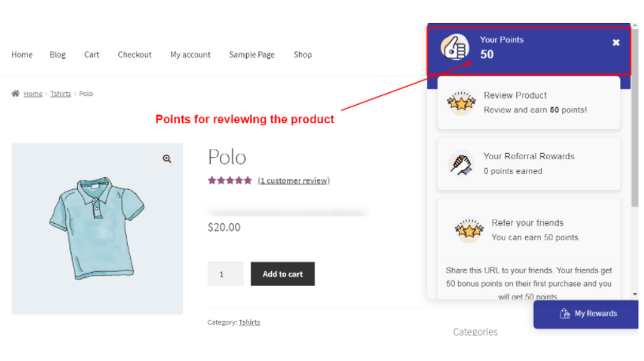The width and height of the screenshot is (644, 361).
Task: Open the Checkout menu item
Action: 135,54
